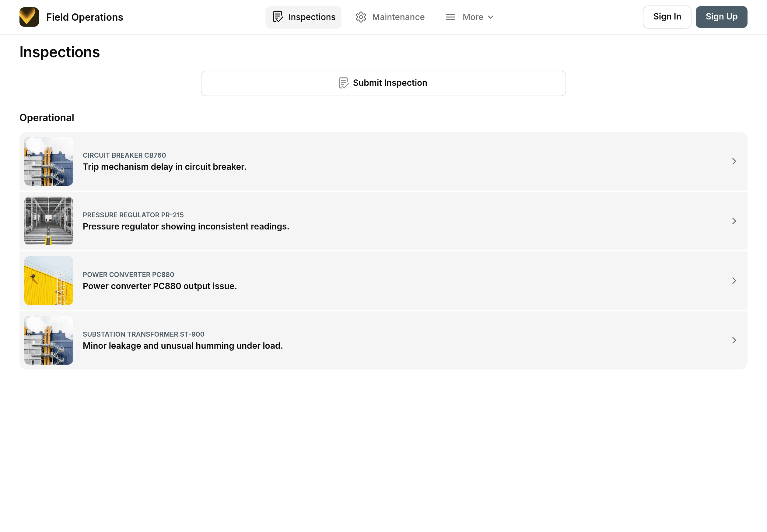Open the More menu label

(x=473, y=17)
